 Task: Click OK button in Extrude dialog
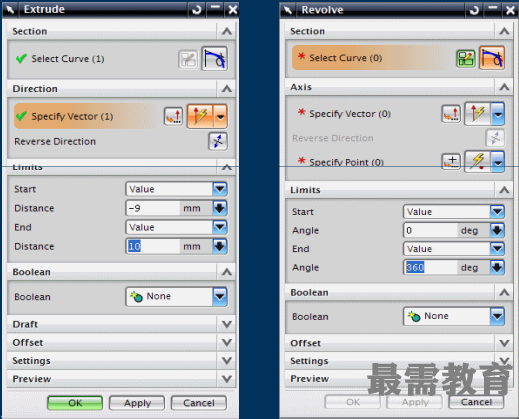point(75,403)
